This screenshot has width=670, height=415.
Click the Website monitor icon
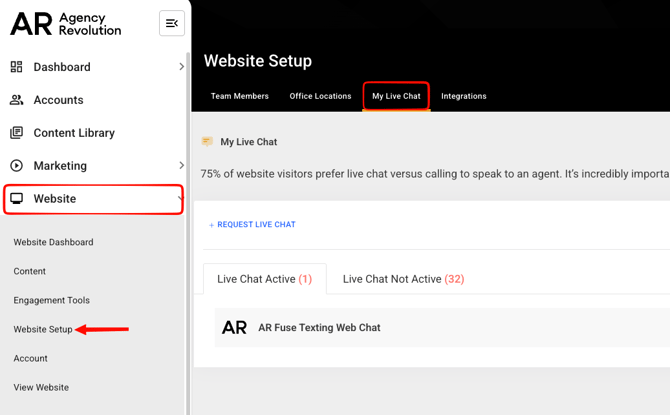click(x=16, y=199)
